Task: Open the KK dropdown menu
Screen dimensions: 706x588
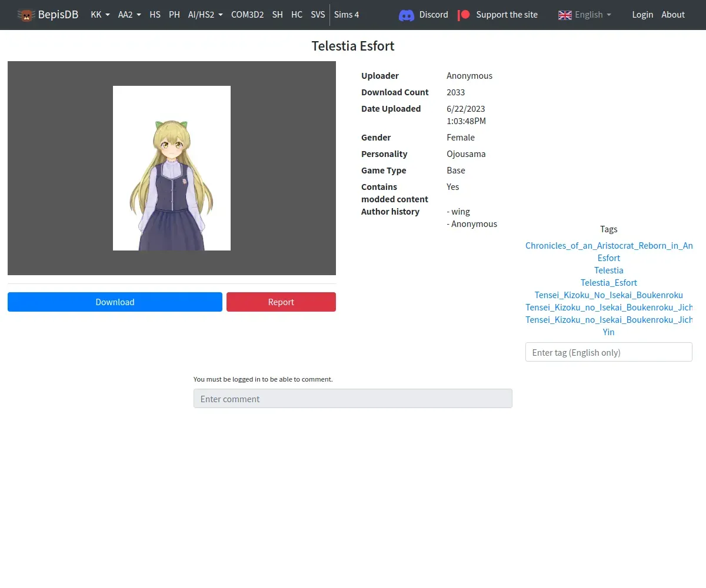Action: click(100, 15)
